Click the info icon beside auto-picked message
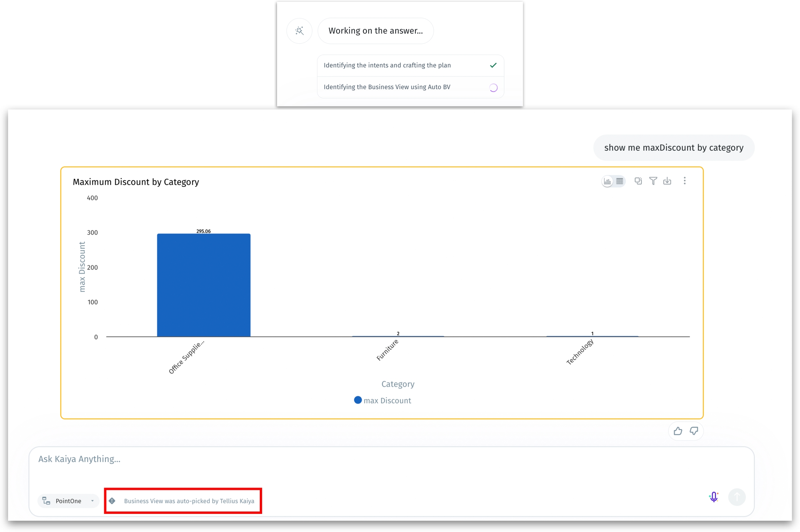 [112, 501]
